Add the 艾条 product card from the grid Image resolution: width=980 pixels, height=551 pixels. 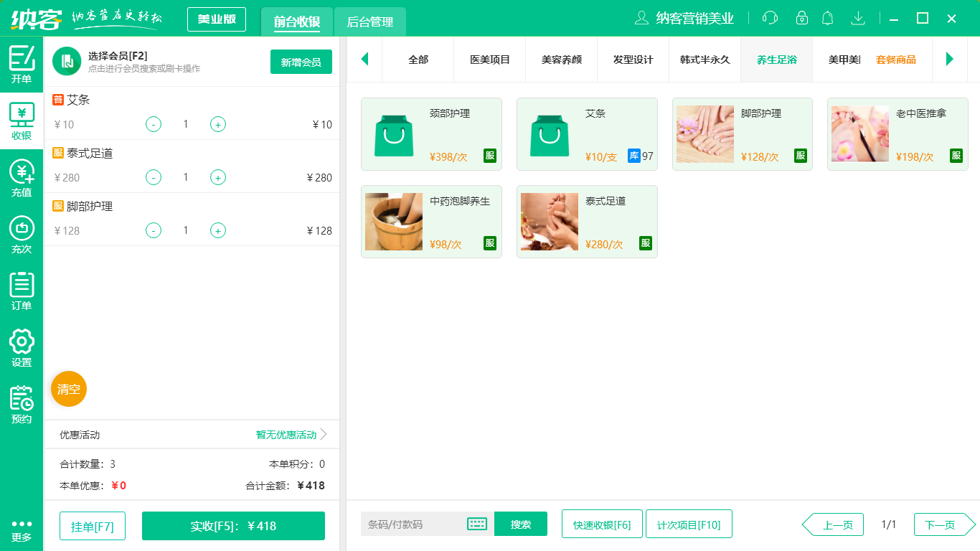point(587,134)
